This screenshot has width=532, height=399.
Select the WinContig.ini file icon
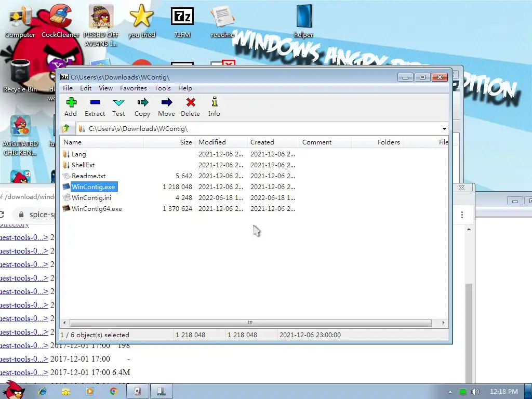pos(66,197)
